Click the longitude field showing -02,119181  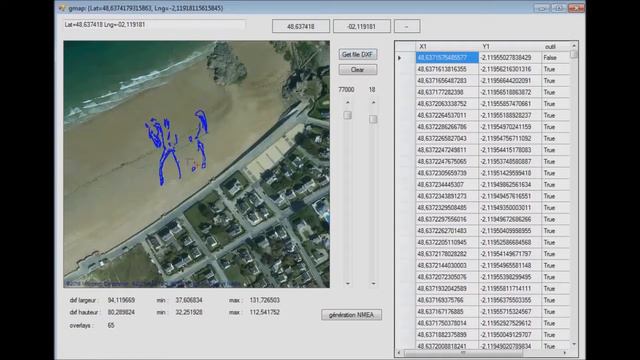click(362, 27)
